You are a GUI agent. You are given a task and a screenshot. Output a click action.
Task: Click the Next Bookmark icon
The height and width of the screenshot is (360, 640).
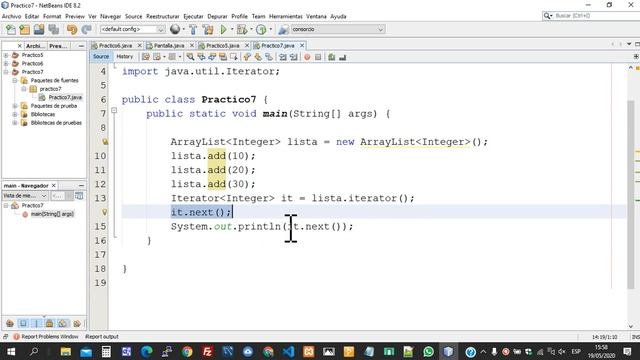pyautogui.click(x=258, y=57)
